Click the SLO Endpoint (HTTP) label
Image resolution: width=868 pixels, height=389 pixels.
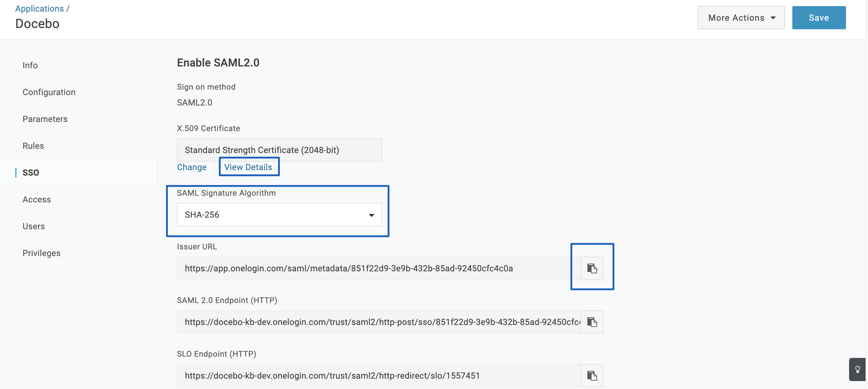pos(216,354)
